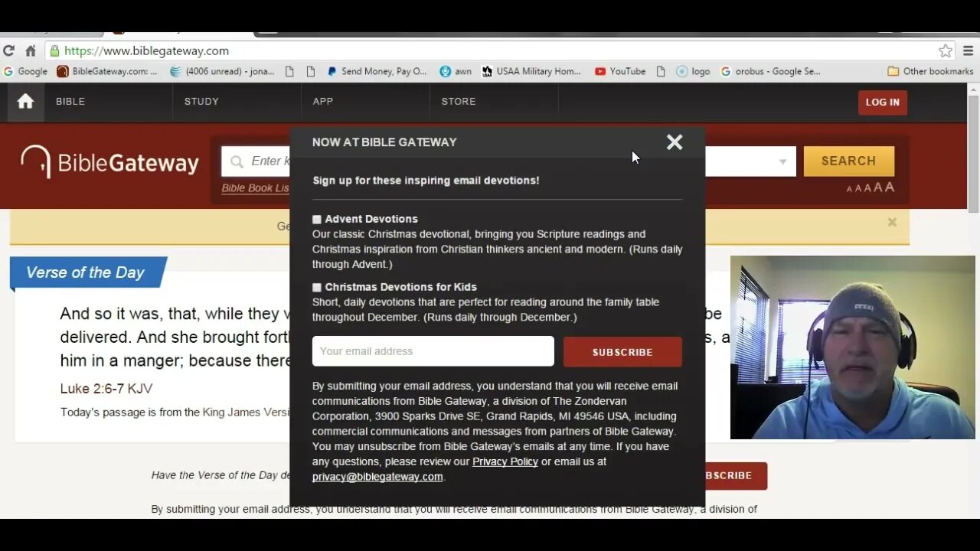Open the APP menu
The height and width of the screenshot is (551, 980).
(322, 102)
